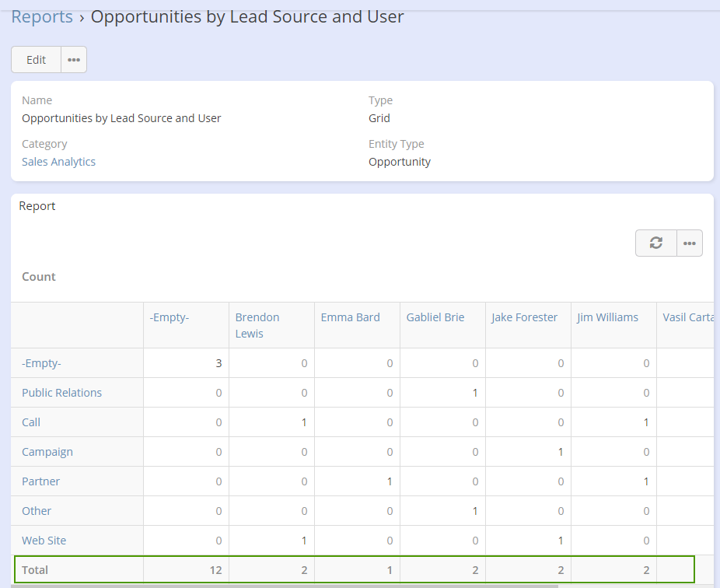Go to Reports breadcrumb link
This screenshot has width=720, height=588.
(42, 16)
